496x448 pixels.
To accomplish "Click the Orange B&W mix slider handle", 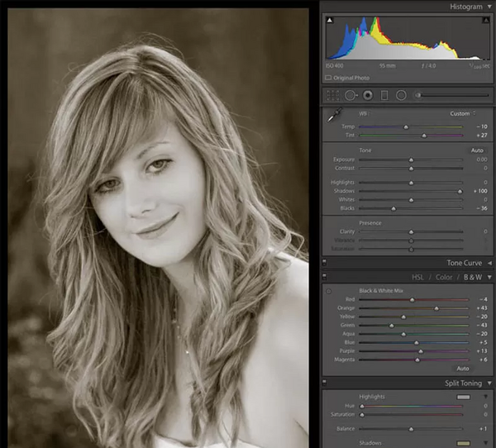I will (436, 308).
